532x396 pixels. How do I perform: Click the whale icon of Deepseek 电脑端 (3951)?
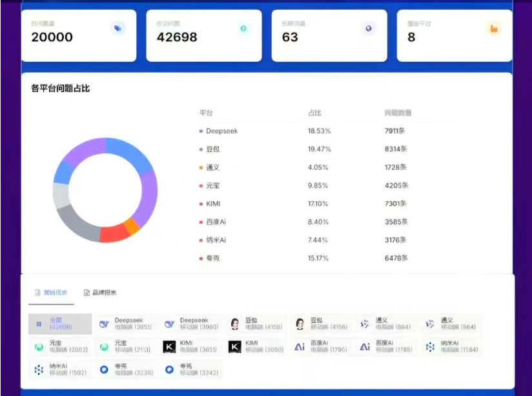pos(104,324)
